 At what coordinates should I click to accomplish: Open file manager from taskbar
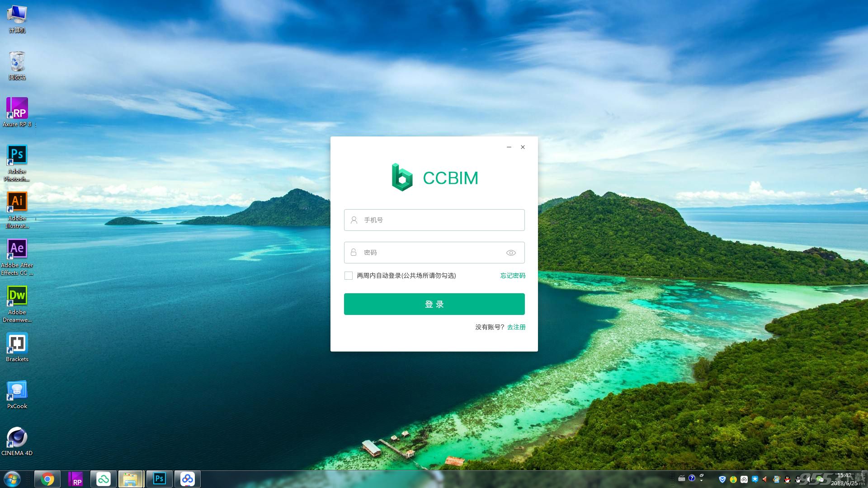(131, 479)
